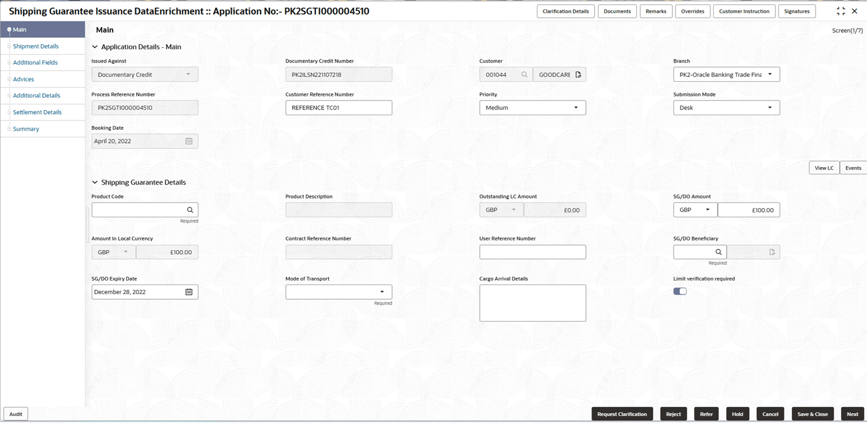Click the View LC button

(x=824, y=168)
